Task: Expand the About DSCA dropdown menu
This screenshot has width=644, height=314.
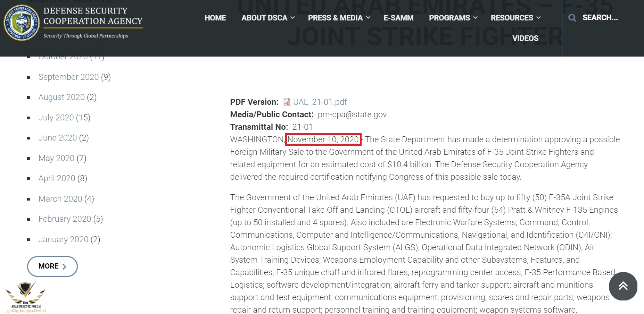Action: (x=268, y=18)
